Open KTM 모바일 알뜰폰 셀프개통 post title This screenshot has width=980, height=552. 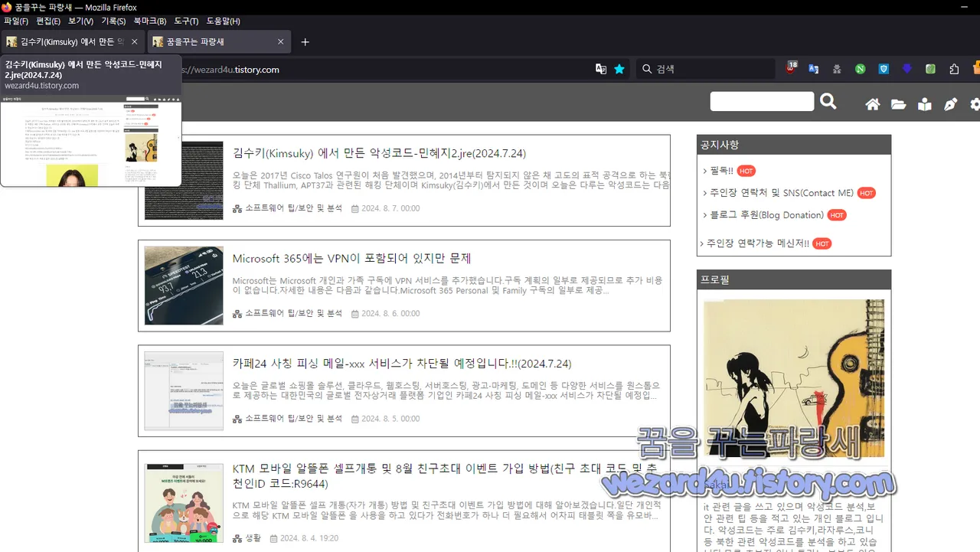point(445,476)
